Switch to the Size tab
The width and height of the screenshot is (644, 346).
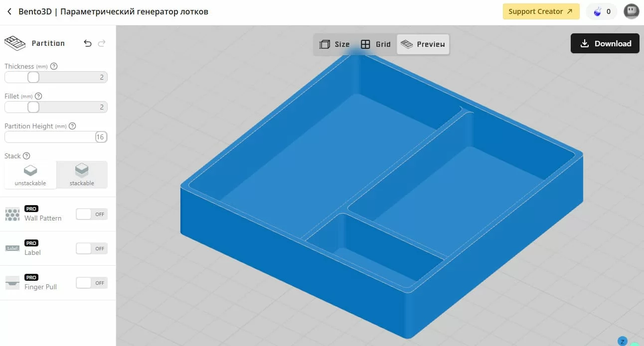(x=334, y=44)
